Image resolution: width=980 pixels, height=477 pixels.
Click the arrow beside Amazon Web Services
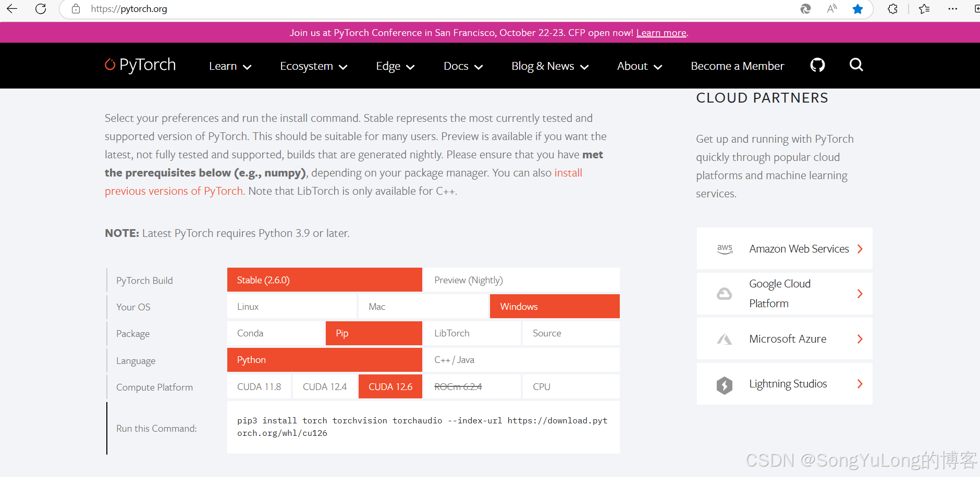860,249
